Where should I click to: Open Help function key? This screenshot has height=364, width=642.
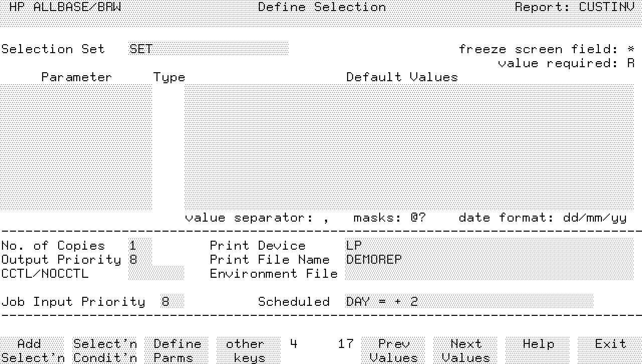click(538, 350)
